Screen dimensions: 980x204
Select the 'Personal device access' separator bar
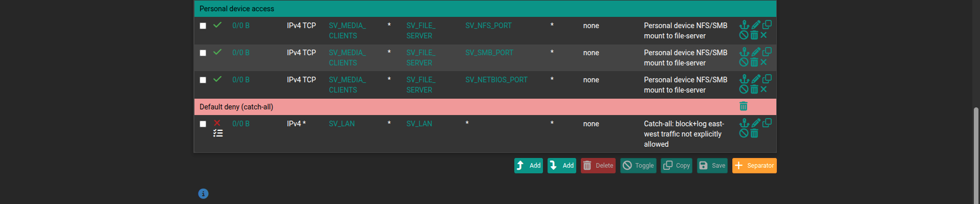[x=485, y=9]
